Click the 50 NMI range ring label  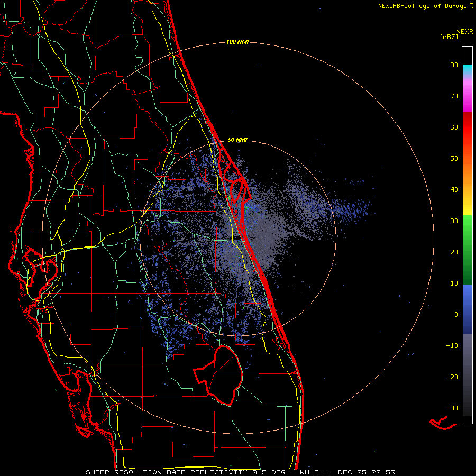pyautogui.click(x=237, y=140)
